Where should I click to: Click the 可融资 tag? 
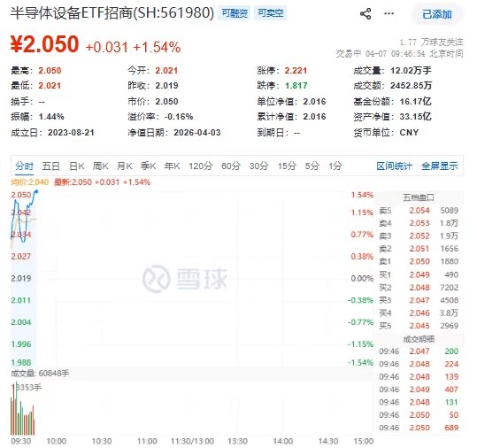[x=235, y=13]
